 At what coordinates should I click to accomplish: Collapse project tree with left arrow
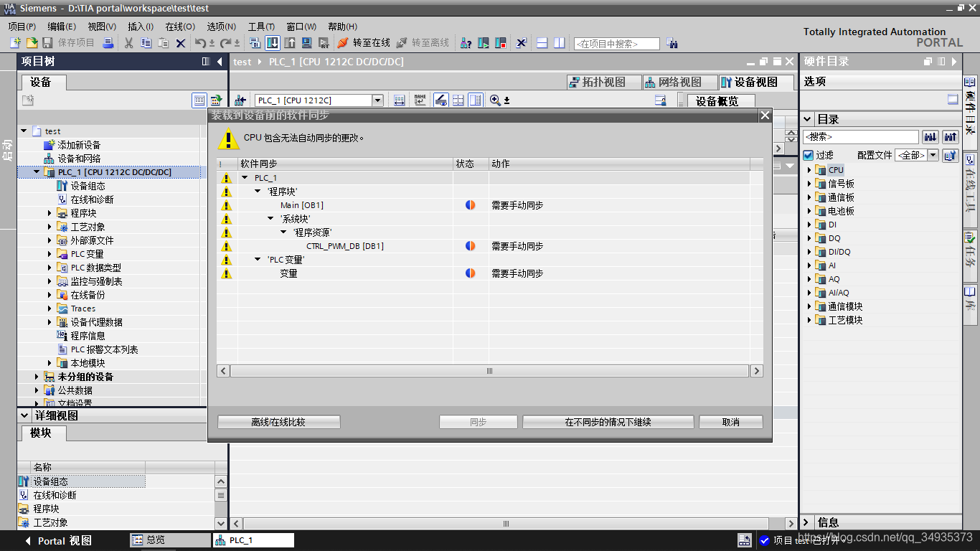click(220, 62)
